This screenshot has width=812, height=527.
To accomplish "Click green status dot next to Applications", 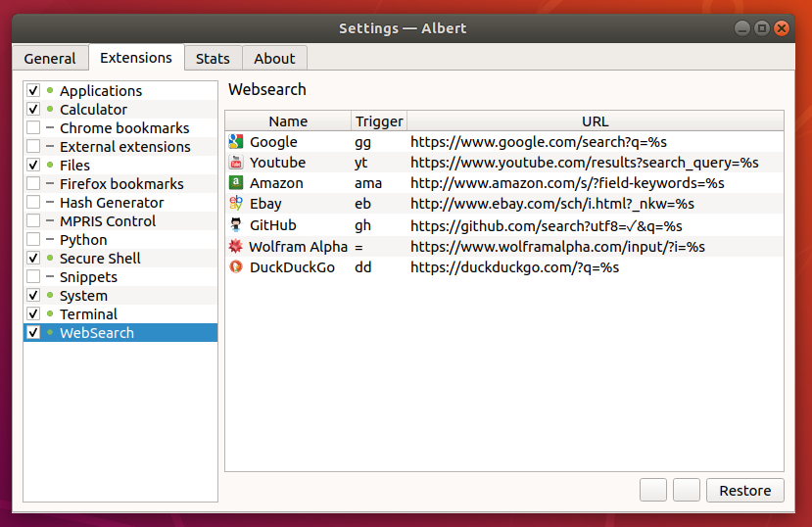I will coord(50,90).
